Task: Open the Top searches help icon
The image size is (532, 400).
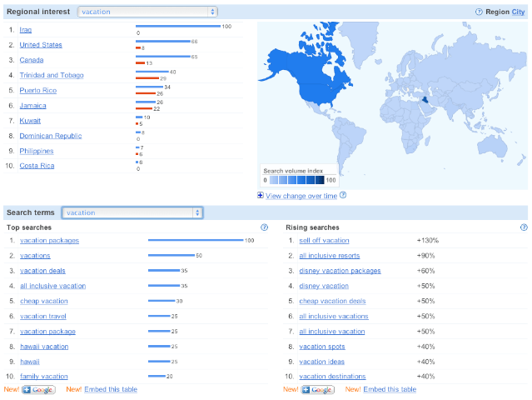Action: [x=264, y=227]
